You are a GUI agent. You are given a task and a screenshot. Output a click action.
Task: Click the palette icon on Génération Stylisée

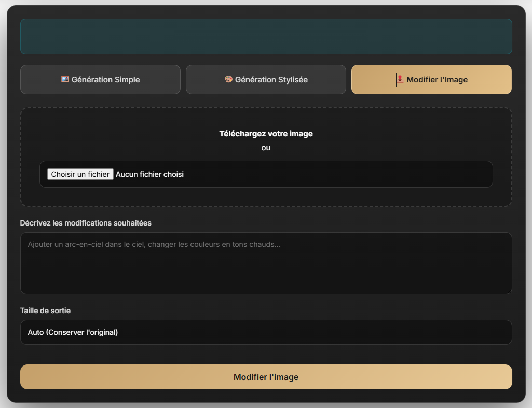pyautogui.click(x=228, y=79)
